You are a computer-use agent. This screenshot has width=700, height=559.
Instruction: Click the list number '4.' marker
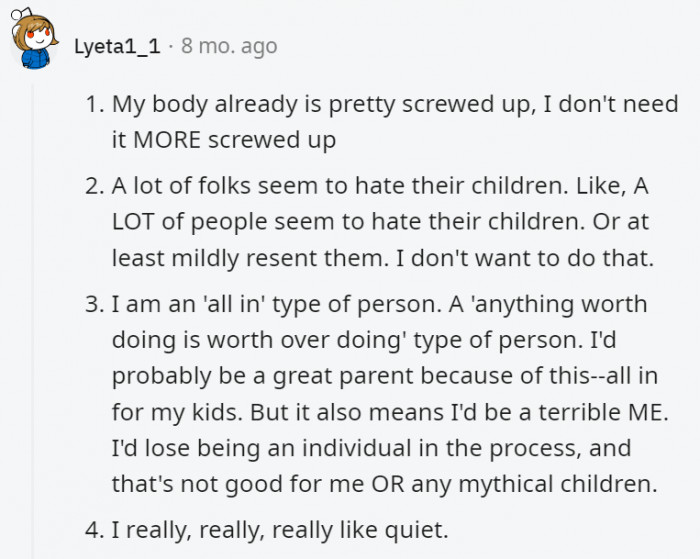(x=95, y=530)
